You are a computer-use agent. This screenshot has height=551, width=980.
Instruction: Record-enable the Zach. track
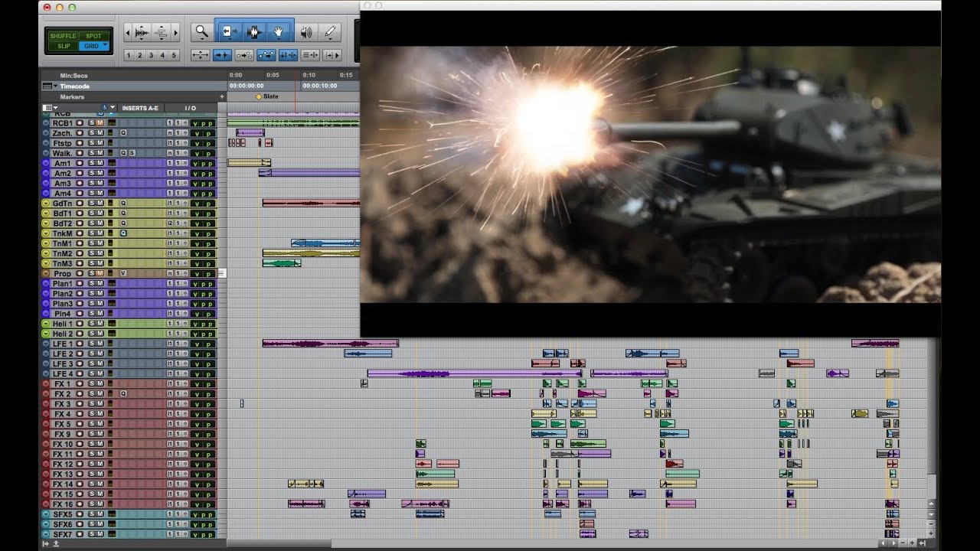[x=80, y=133]
